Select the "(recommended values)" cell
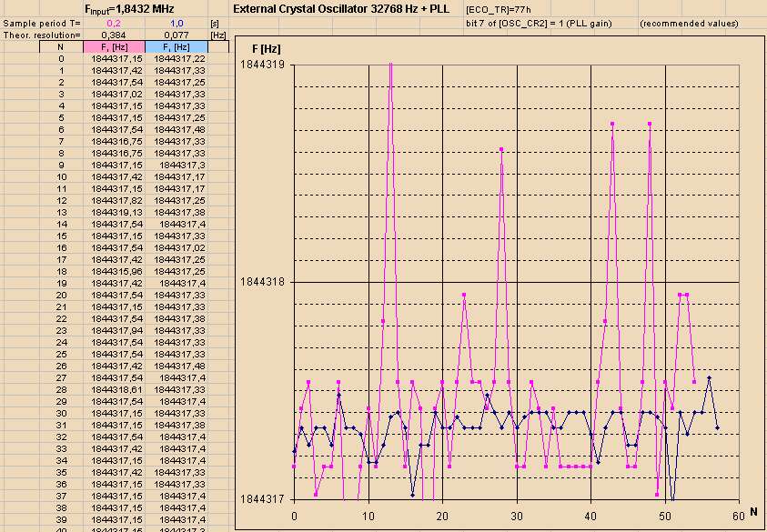Viewport: 767px width, 532px height. pos(689,24)
